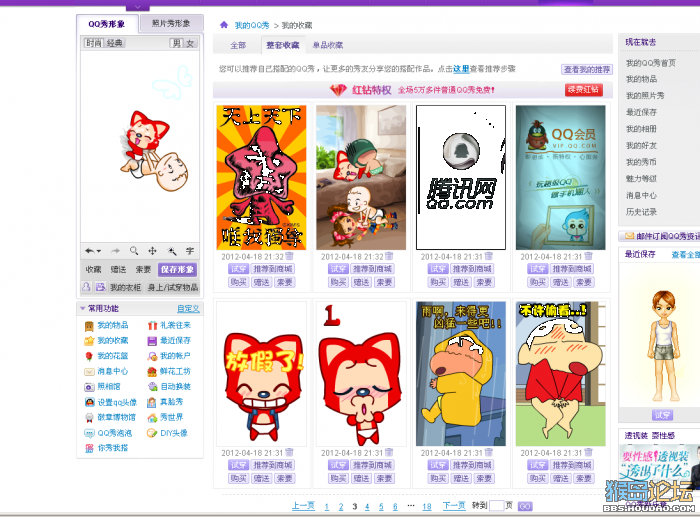Click the page number input field
Screen dimensions: 700x517
[496, 506]
